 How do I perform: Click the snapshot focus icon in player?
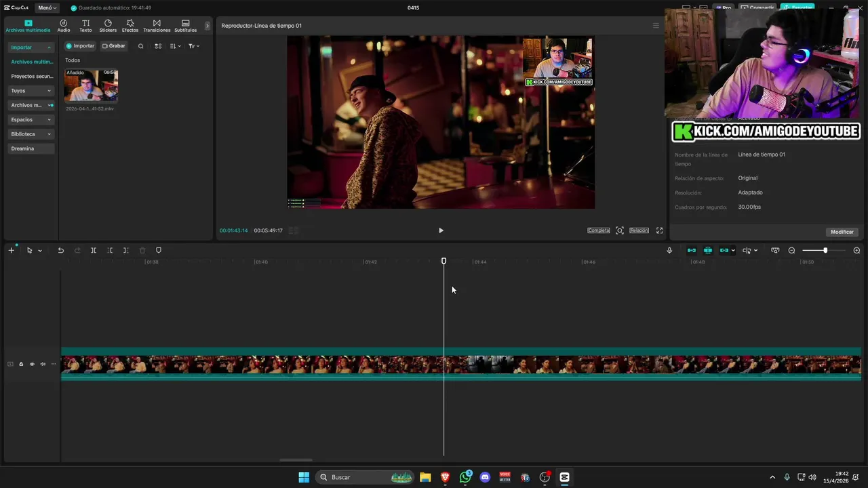pos(620,230)
